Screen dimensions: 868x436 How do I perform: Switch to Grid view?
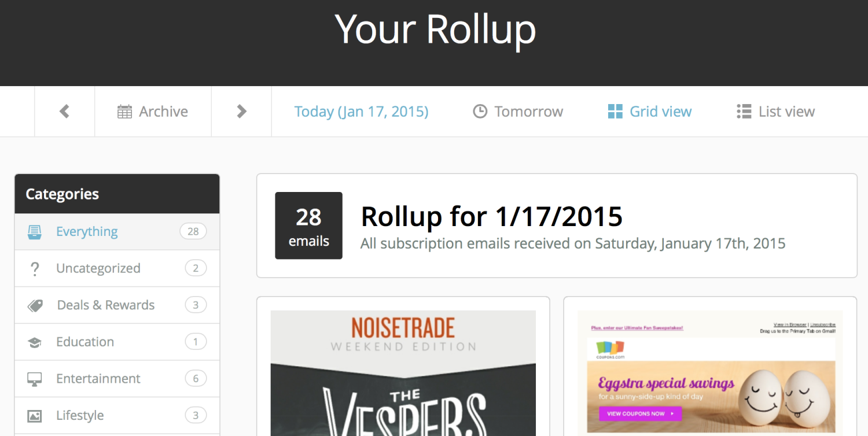649,112
